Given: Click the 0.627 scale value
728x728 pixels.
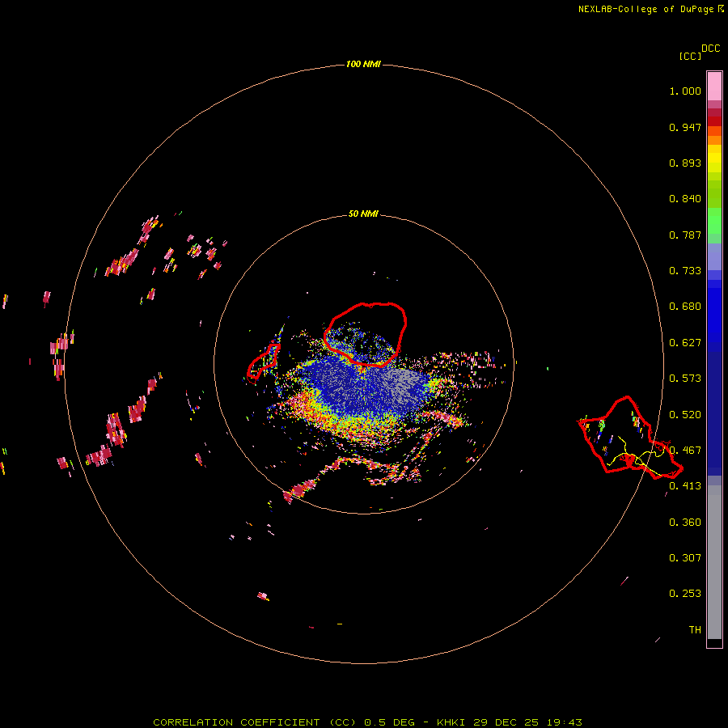Looking at the screenshot, I should [x=685, y=343].
